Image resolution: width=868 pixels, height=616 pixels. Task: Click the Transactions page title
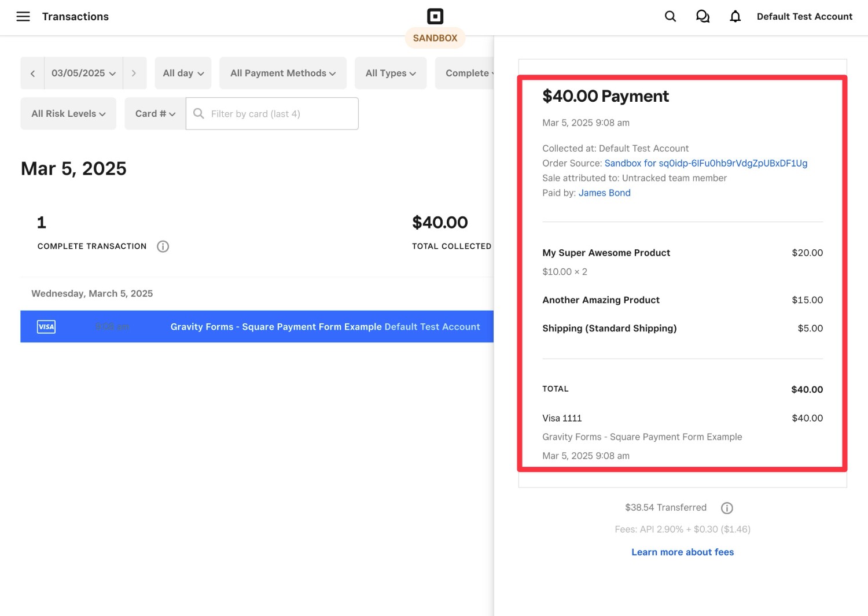tap(75, 16)
